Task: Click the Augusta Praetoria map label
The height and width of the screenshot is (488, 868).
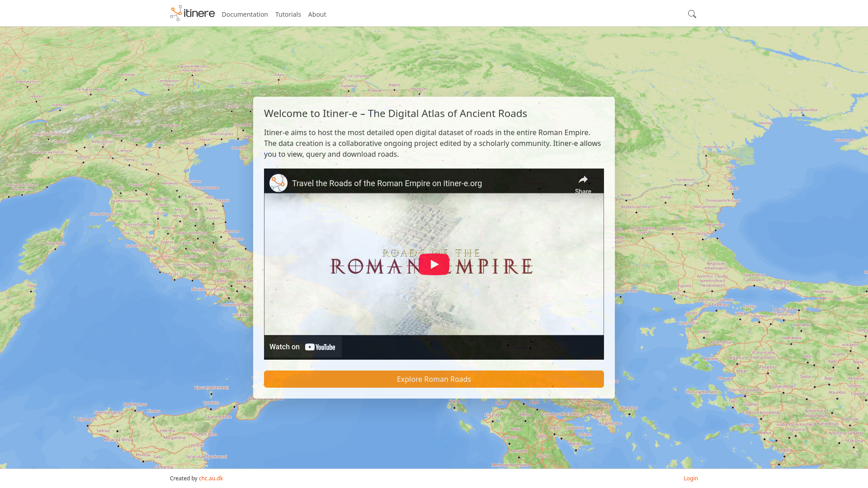Action: [x=49, y=134]
